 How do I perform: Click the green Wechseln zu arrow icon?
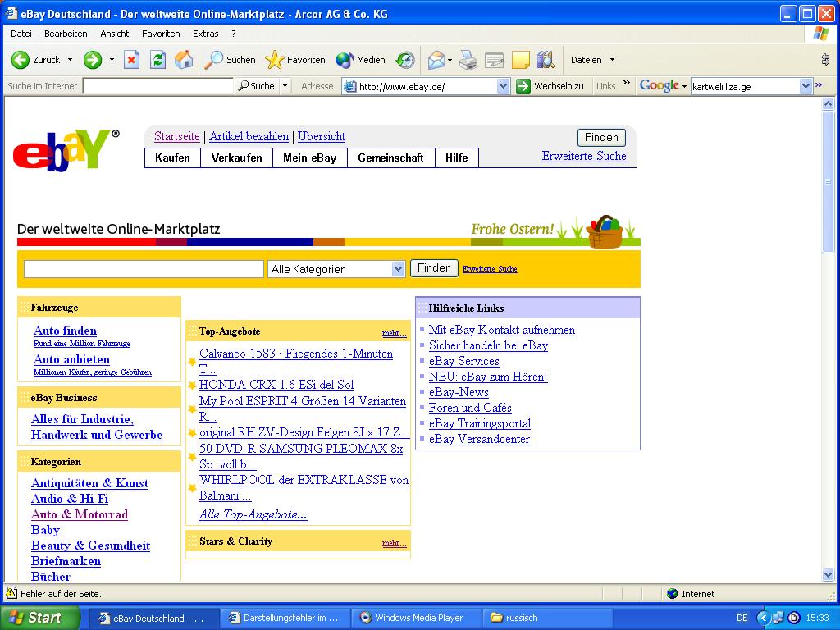pyautogui.click(x=523, y=85)
